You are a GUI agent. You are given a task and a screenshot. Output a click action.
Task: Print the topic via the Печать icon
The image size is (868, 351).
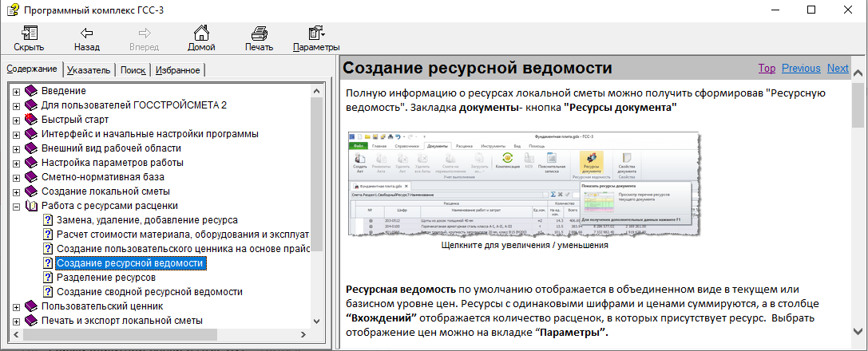(x=259, y=32)
